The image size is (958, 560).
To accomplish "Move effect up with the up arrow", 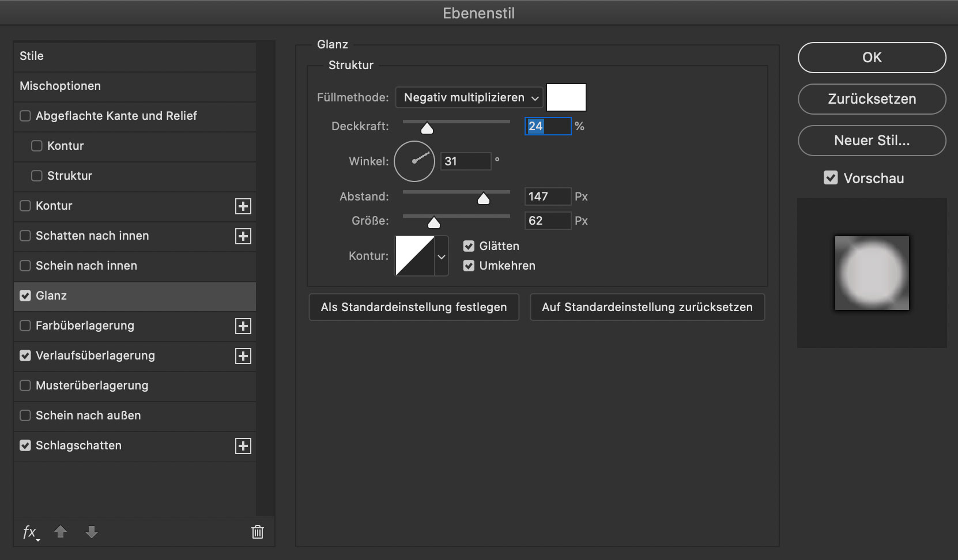I will coord(61,532).
